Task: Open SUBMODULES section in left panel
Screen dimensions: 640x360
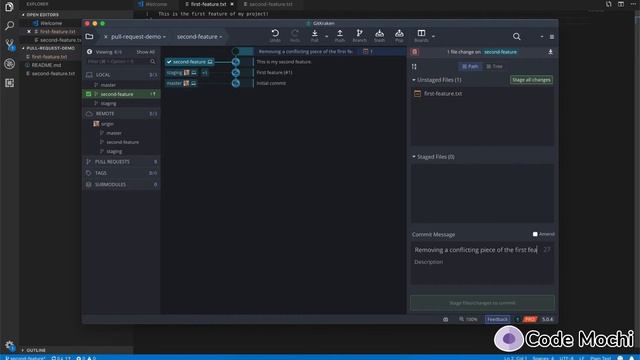Action: coord(121,184)
